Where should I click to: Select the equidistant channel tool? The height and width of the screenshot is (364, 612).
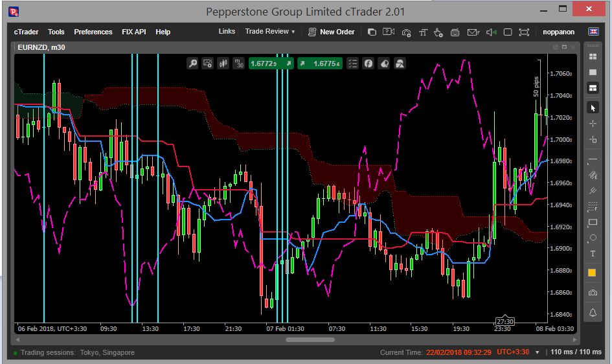click(x=593, y=175)
